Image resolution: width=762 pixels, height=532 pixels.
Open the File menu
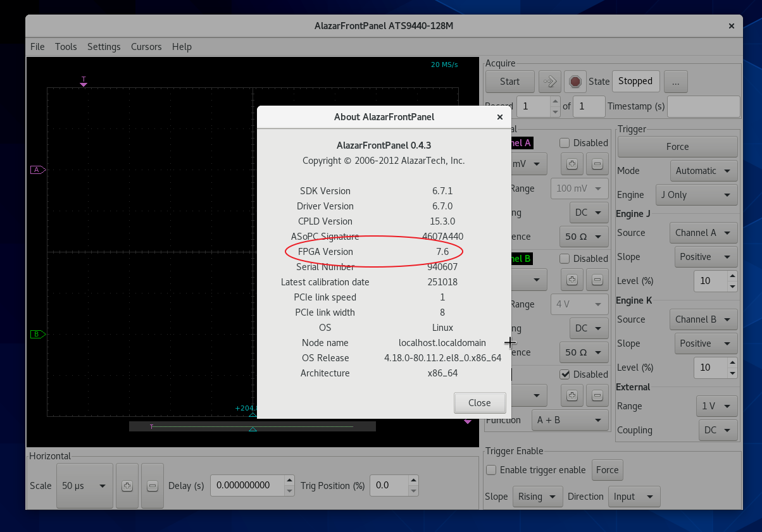37,47
